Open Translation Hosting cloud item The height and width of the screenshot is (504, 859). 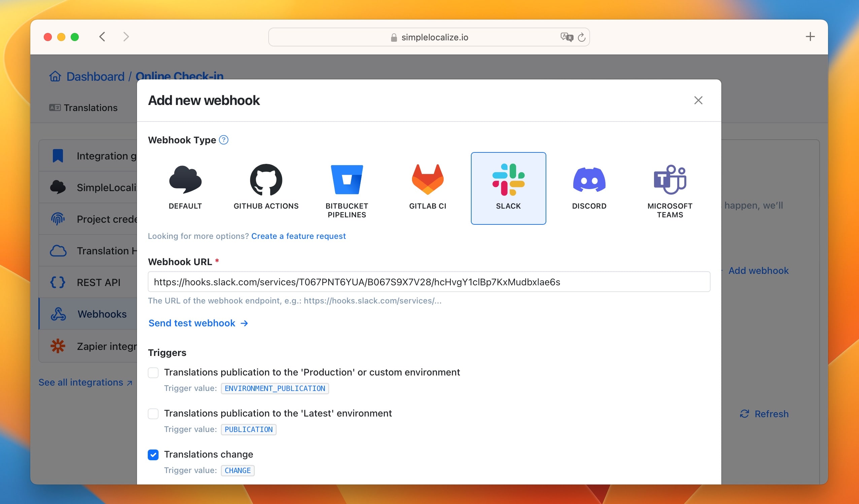[88, 250]
